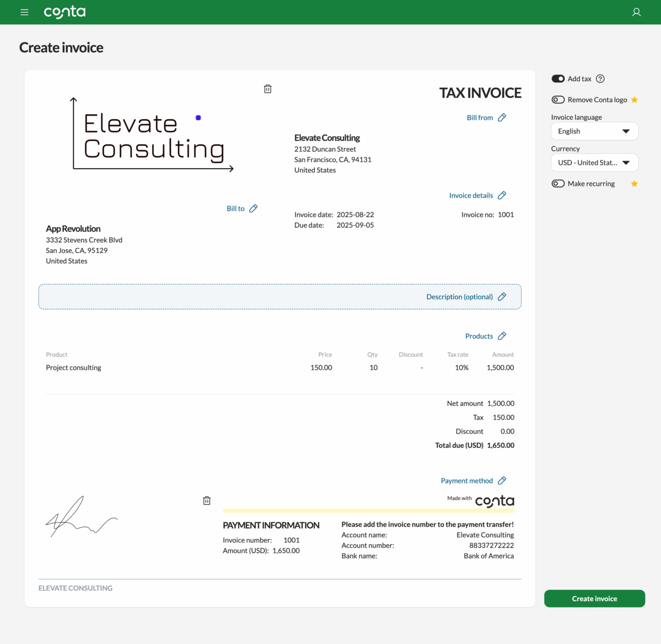Click star beside Make recurring

pos(635,184)
